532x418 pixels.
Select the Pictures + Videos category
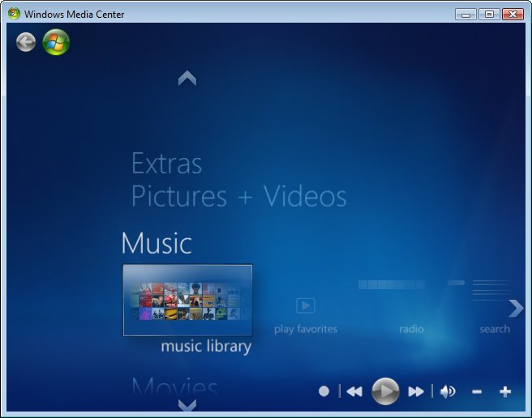pos(239,196)
